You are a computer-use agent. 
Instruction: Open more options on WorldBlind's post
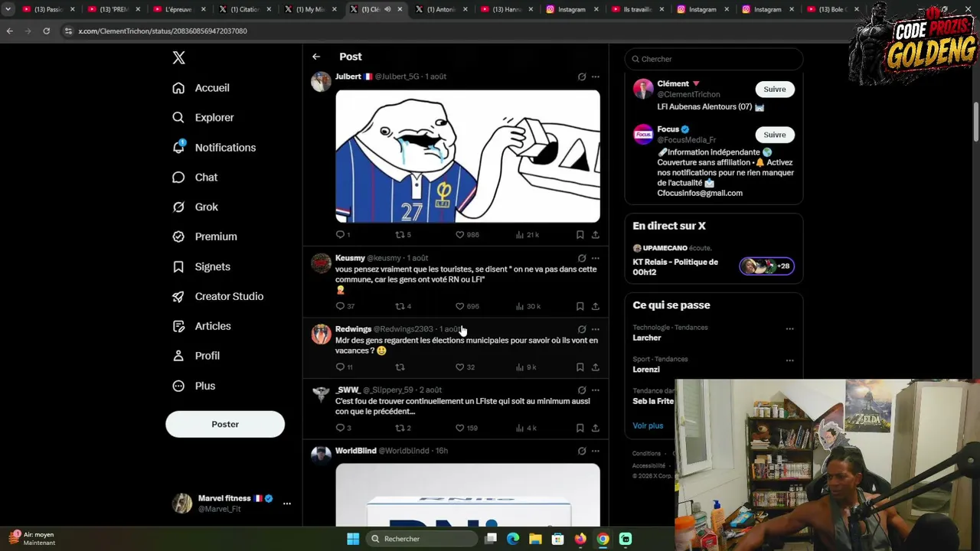[x=596, y=451]
